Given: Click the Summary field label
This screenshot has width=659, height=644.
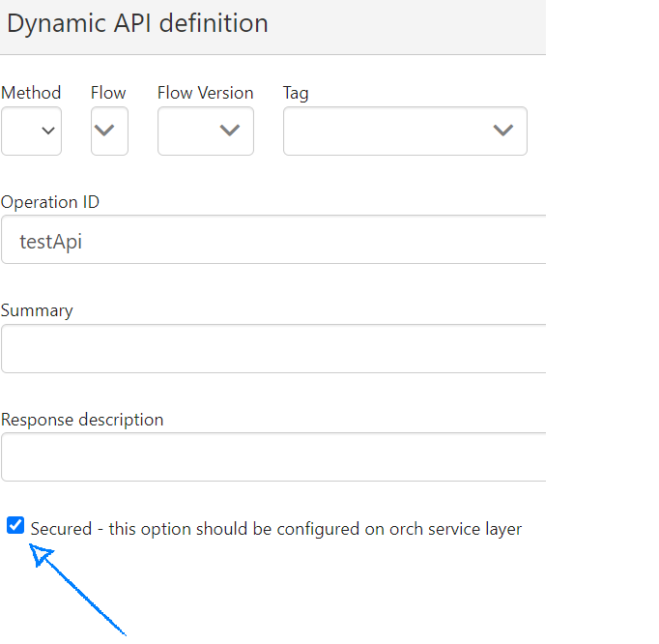Looking at the screenshot, I should (x=37, y=310).
